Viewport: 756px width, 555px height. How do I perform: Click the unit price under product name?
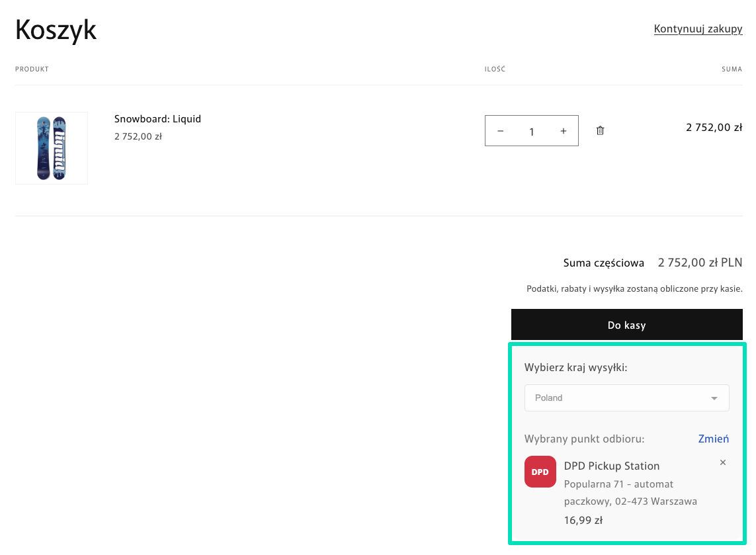pos(138,136)
